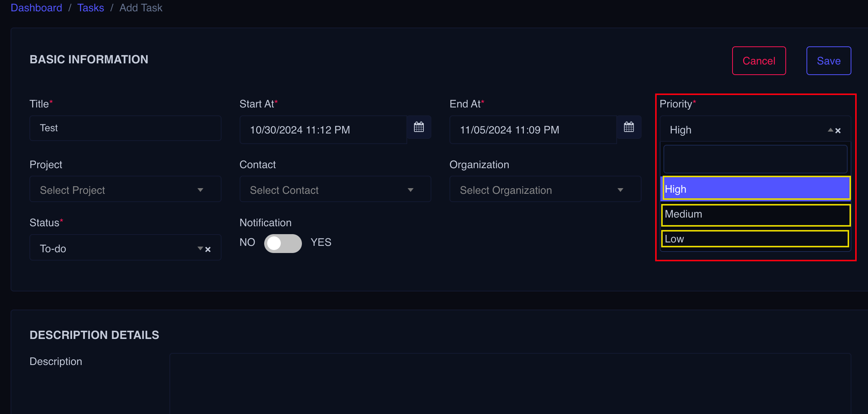Select Low from the priority list
Screen dimensions: 868x414
(x=755, y=239)
